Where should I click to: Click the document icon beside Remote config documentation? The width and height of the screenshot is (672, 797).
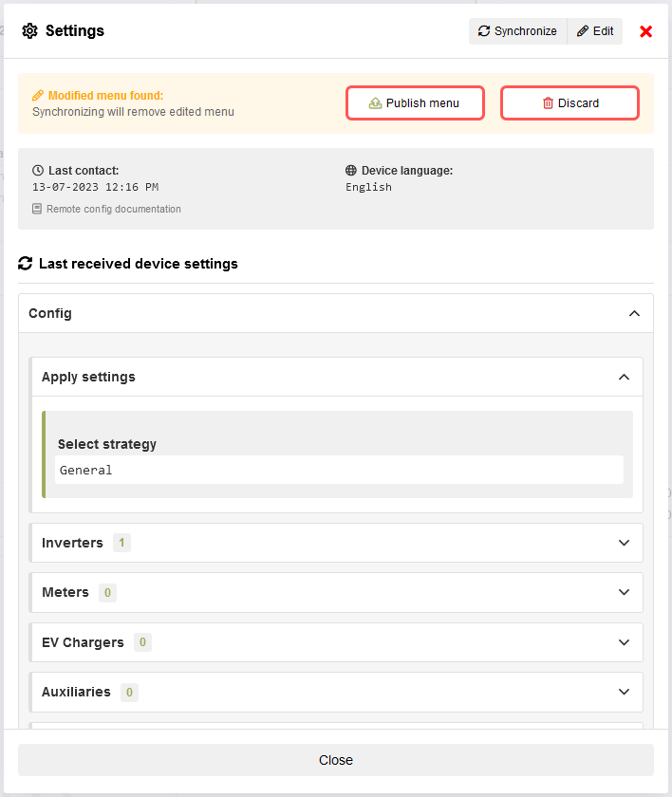click(37, 209)
